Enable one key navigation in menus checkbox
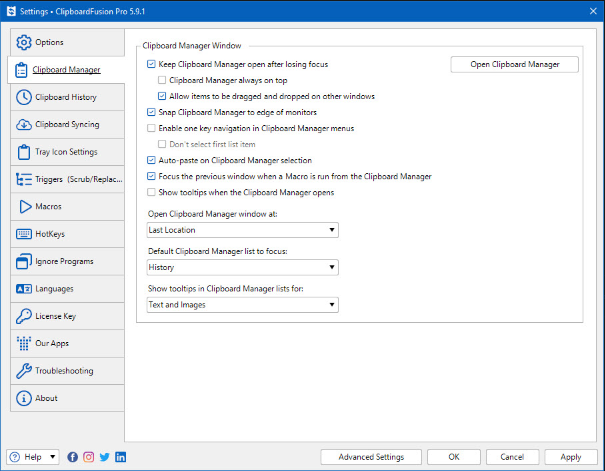This screenshot has height=471, width=605. click(151, 128)
